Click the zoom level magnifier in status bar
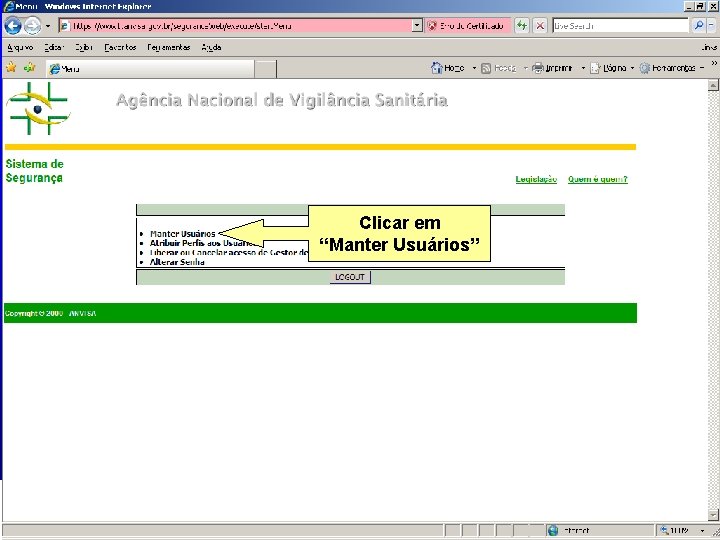Image resolution: width=720 pixels, height=540 pixels. pos(664,531)
